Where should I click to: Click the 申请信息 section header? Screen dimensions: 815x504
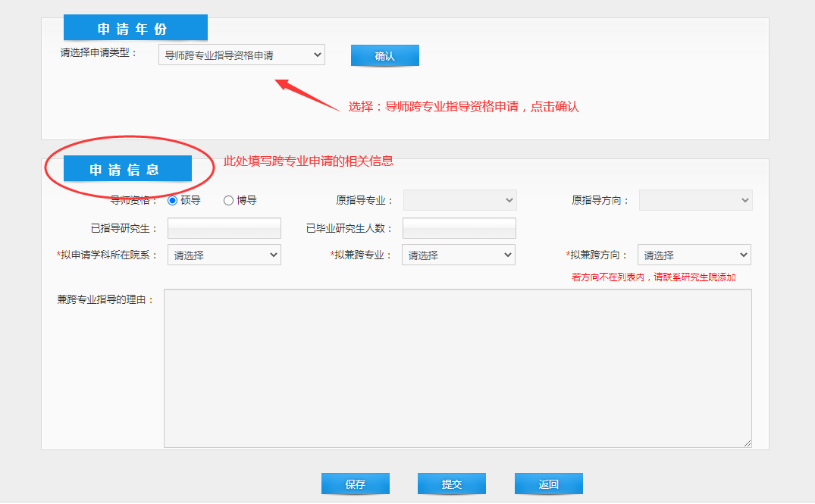tap(127, 169)
